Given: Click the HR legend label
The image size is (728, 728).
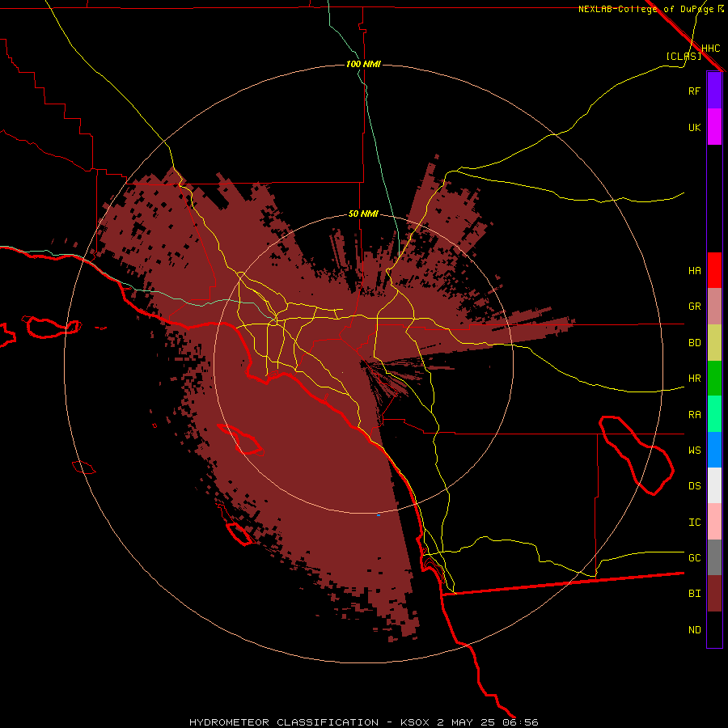Looking at the screenshot, I should tap(694, 379).
